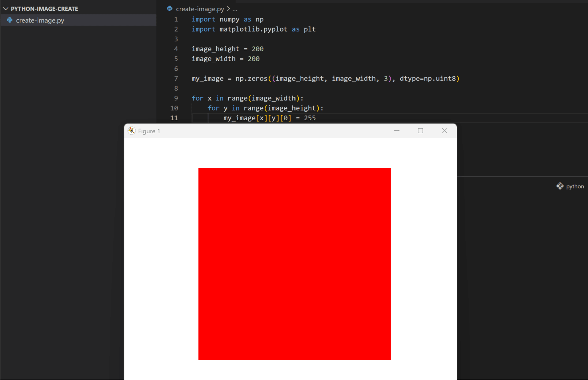Open create-image.py in the explorer
588x380 pixels.
40,20
